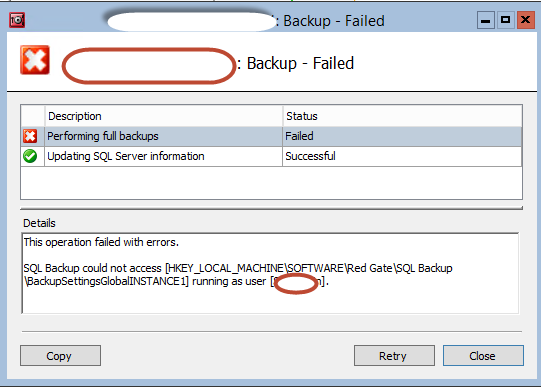
Task: Close the dialog with the Close button
Action: click(483, 356)
